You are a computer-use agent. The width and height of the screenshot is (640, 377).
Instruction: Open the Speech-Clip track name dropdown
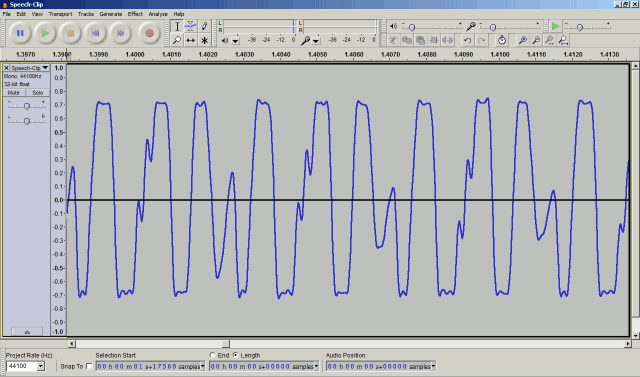coord(30,68)
